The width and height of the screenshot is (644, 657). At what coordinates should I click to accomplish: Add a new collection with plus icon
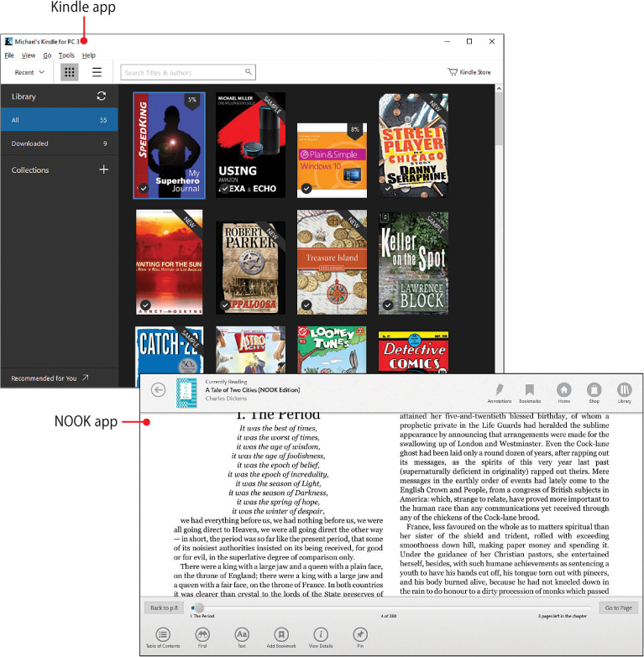pos(103,169)
